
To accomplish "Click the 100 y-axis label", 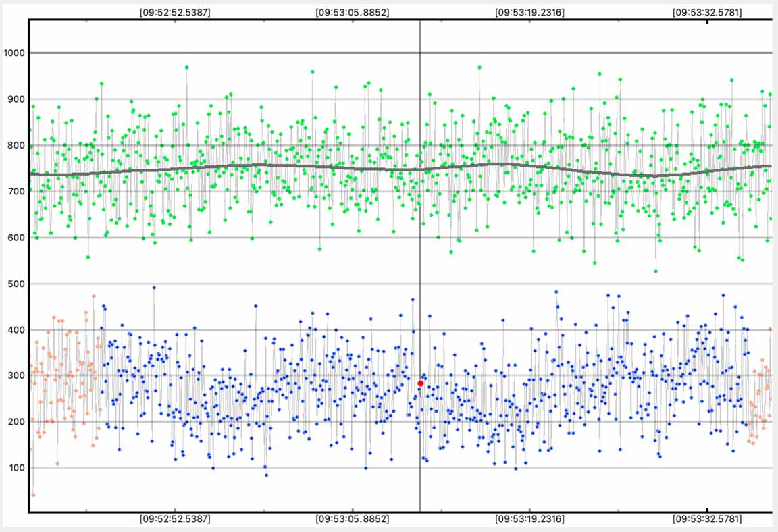I will [x=14, y=468].
